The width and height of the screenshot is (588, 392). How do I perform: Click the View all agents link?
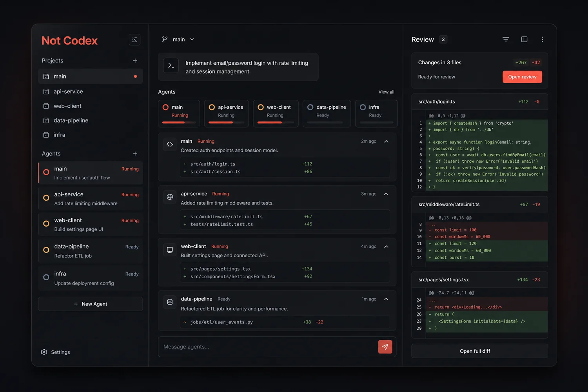(x=386, y=92)
